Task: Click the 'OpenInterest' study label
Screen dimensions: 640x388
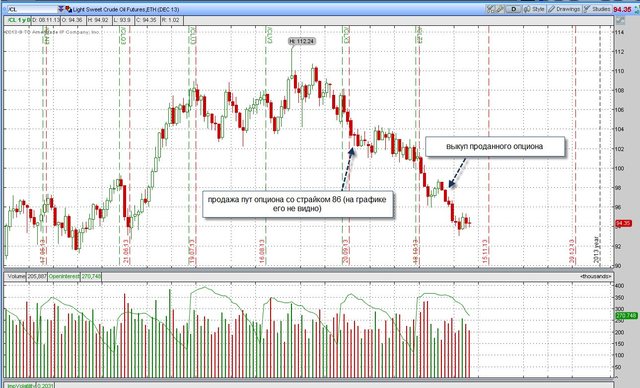Action: coord(64,276)
